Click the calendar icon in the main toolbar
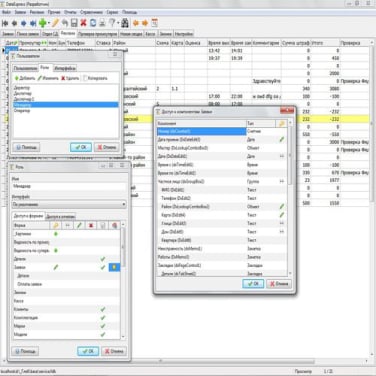Viewport: 376px width, 376px height. [155, 23]
